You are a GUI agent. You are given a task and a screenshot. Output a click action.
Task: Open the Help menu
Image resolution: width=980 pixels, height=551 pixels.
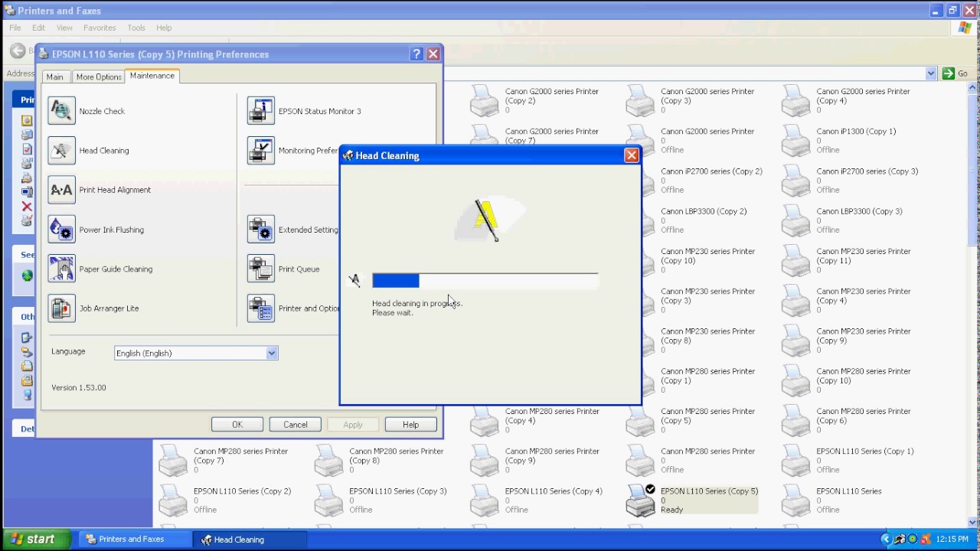(x=164, y=28)
